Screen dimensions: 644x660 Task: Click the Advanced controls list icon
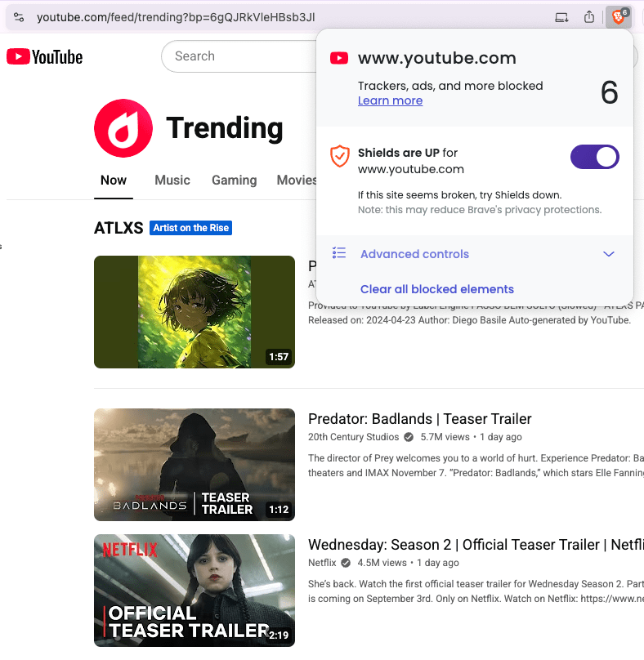[339, 252]
